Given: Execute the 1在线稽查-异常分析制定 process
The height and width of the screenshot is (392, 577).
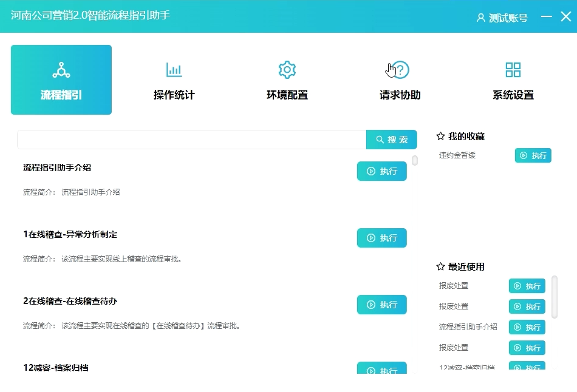Looking at the screenshot, I should tap(382, 238).
